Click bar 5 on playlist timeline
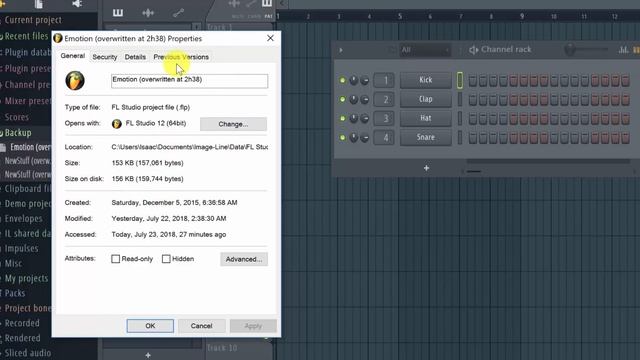Image resolution: width=640 pixels, height=360 pixels. [400, 16]
